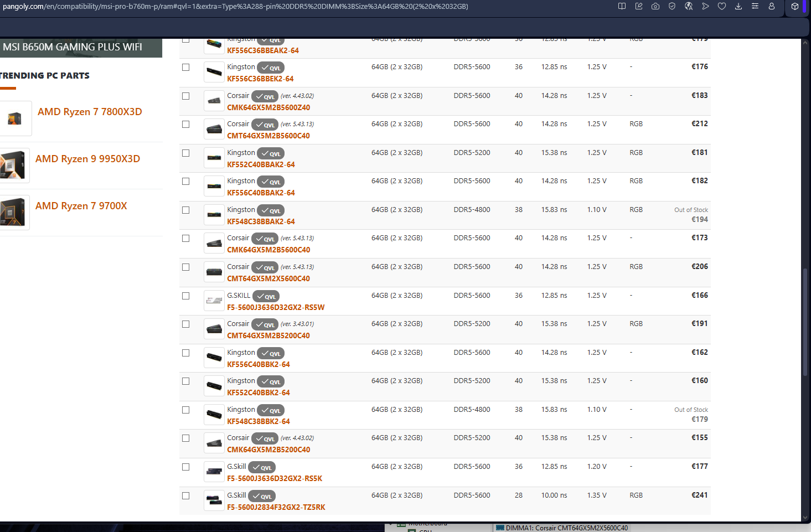Click the Ryzen 7 9700X box thumbnail
Image resolution: width=811 pixels, height=532 pixels.
(x=14, y=212)
